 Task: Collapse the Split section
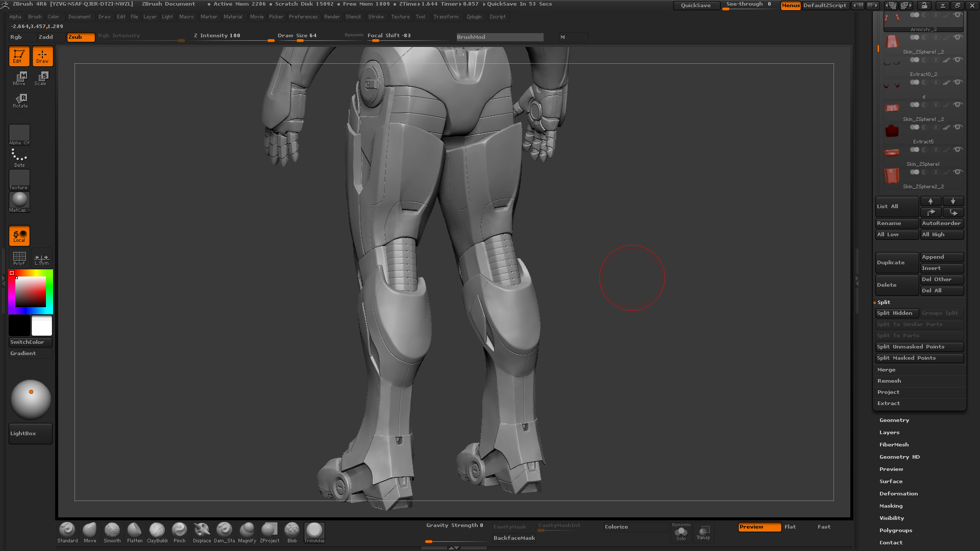point(884,303)
